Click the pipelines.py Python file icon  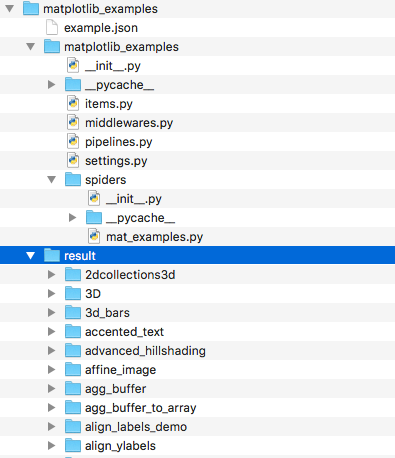[x=73, y=142]
